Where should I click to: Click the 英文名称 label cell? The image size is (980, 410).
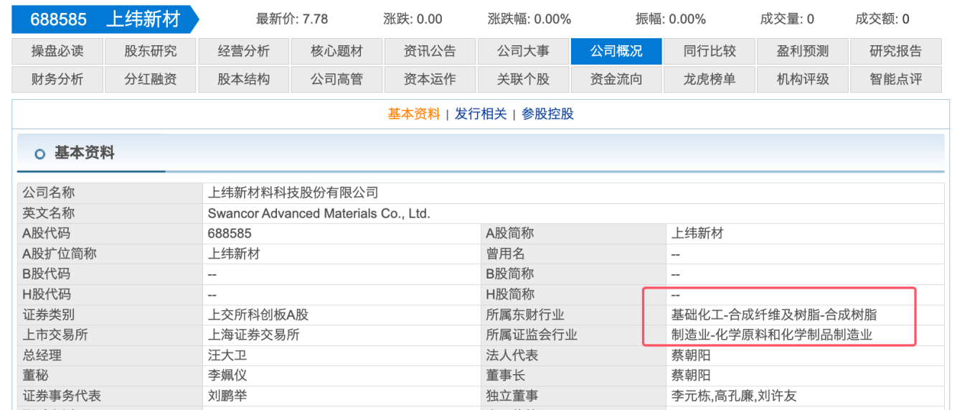[x=110, y=213]
